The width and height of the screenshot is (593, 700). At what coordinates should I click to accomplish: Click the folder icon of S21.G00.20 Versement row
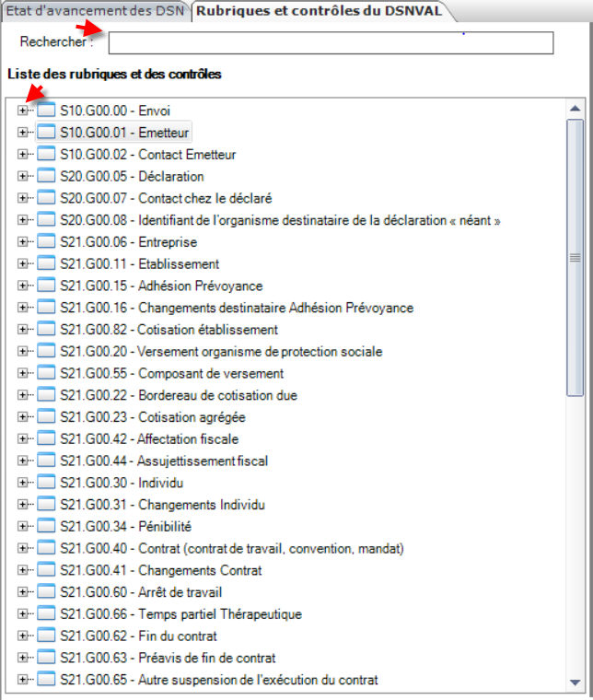click(x=46, y=350)
